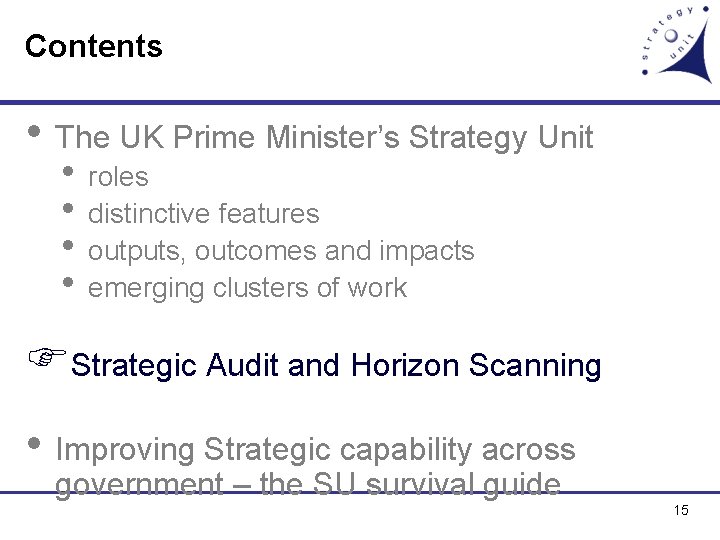The height and width of the screenshot is (540, 720).
Task: Click the bullet before 'Improving Strategic capability'
Action: click(x=34, y=444)
